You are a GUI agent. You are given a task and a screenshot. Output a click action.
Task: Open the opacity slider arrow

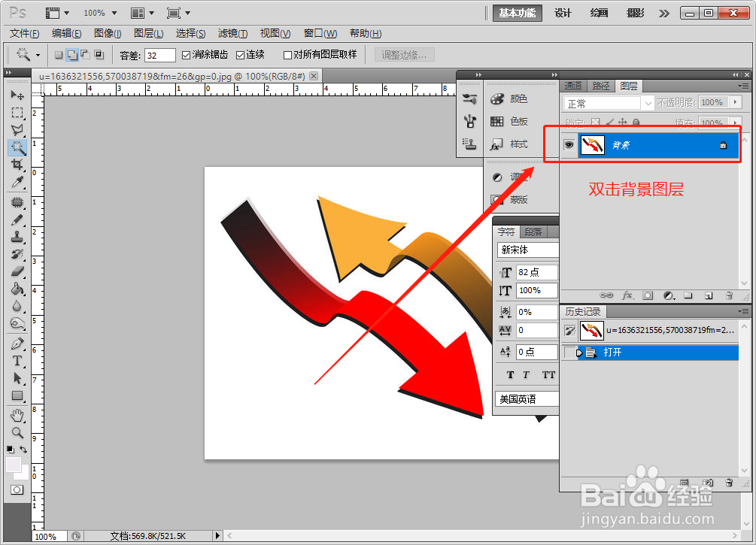tap(735, 102)
